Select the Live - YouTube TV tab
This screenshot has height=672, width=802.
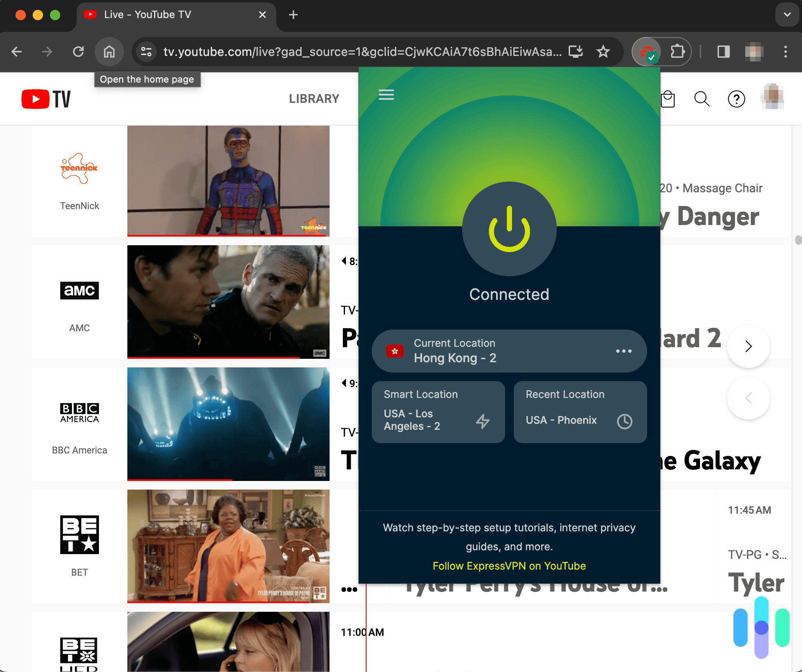point(146,14)
